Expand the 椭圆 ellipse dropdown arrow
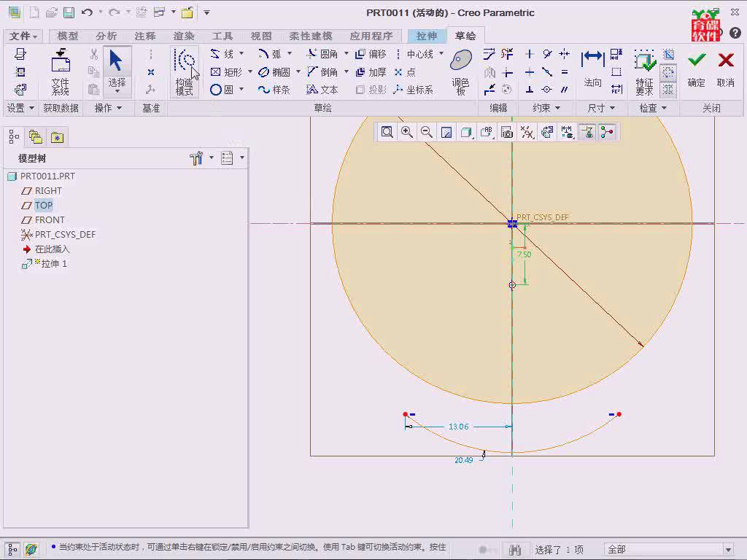Viewport: 747px width, 560px height. (298, 72)
